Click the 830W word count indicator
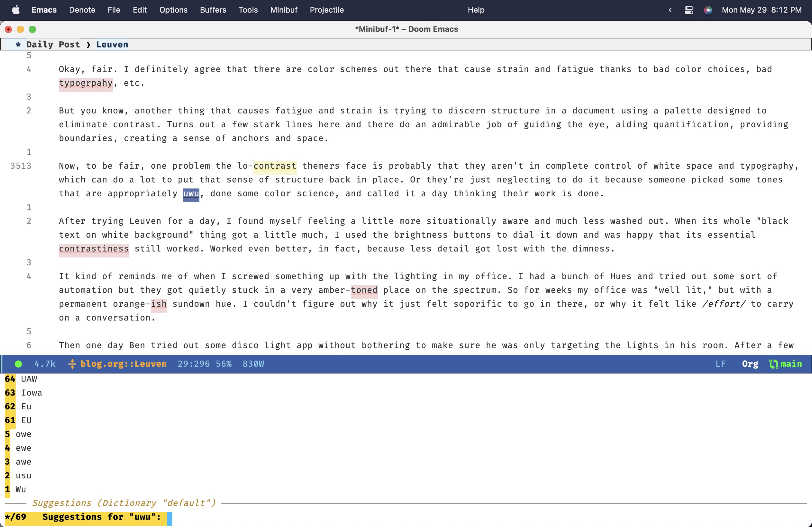 click(x=253, y=364)
